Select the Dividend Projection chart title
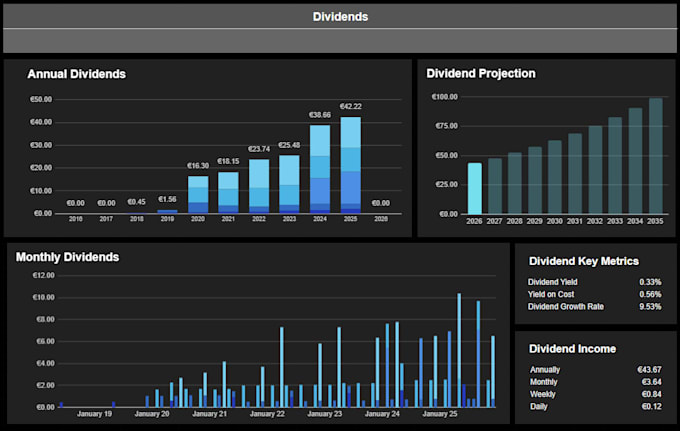 coord(481,74)
